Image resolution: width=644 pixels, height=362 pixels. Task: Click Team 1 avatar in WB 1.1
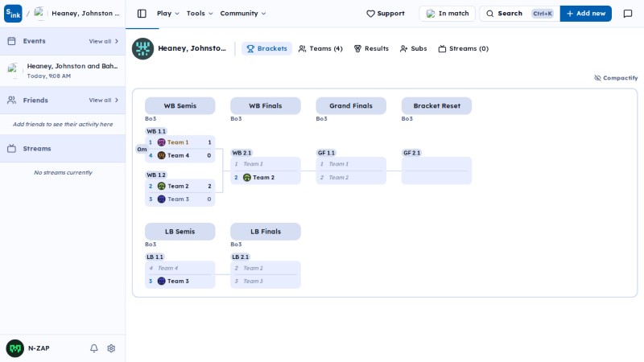(162, 142)
